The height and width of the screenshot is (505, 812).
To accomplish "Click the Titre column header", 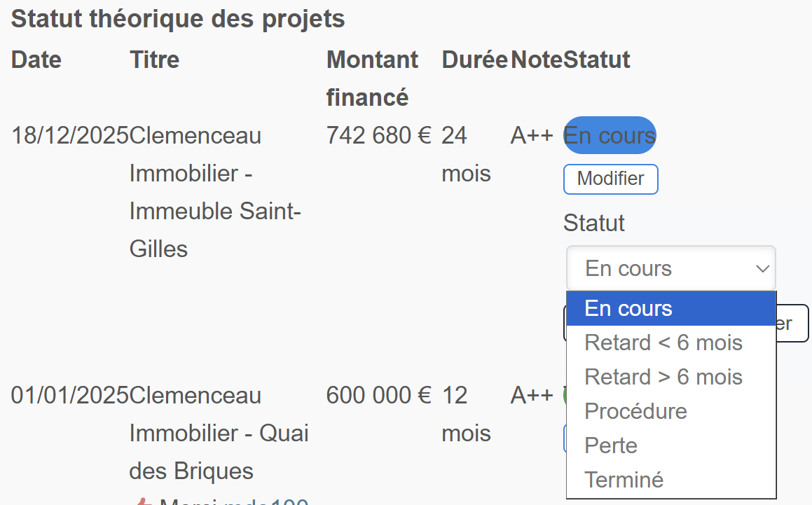I will (x=154, y=60).
